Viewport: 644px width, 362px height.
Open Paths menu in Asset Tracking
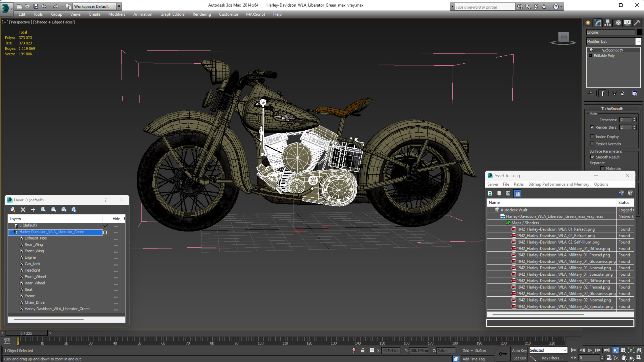[x=518, y=184]
